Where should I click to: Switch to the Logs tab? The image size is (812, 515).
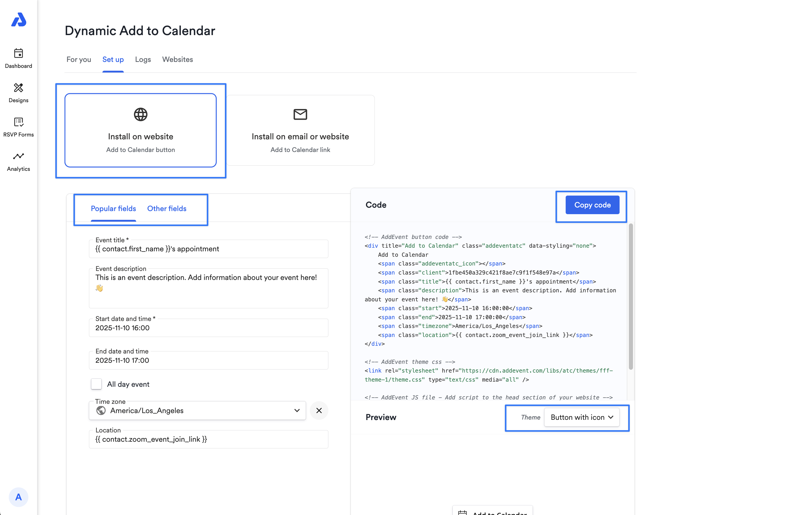(143, 59)
